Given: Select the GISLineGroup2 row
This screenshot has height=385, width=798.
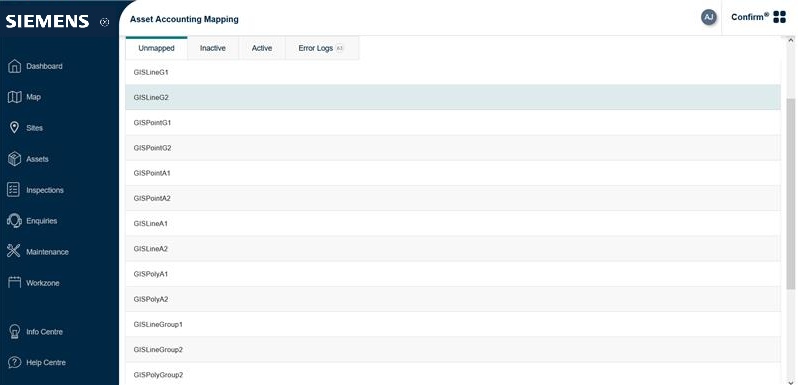Looking at the screenshot, I should coord(453,349).
